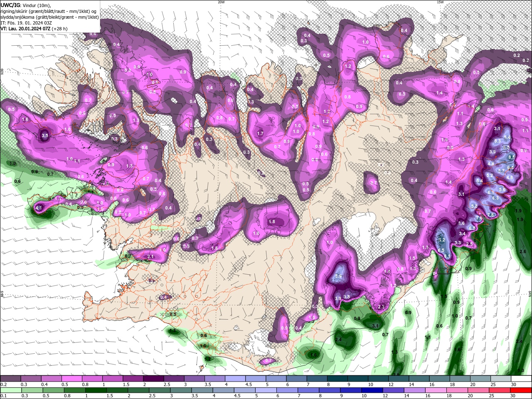Select the IT: Fös. 19. 01. 2024 03Z line

(x=26, y=23)
